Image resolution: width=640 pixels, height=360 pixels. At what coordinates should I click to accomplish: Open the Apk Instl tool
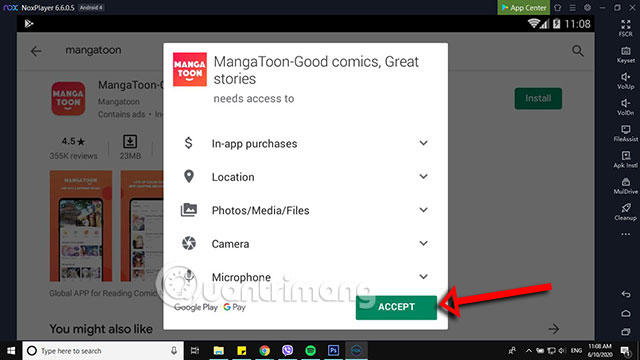coord(625,160)
